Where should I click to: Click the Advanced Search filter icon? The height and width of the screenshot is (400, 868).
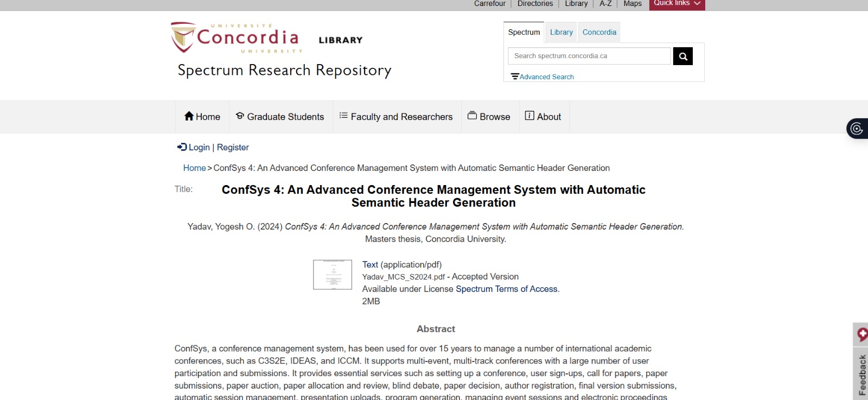pyautogui.click(x=515, y=77)
